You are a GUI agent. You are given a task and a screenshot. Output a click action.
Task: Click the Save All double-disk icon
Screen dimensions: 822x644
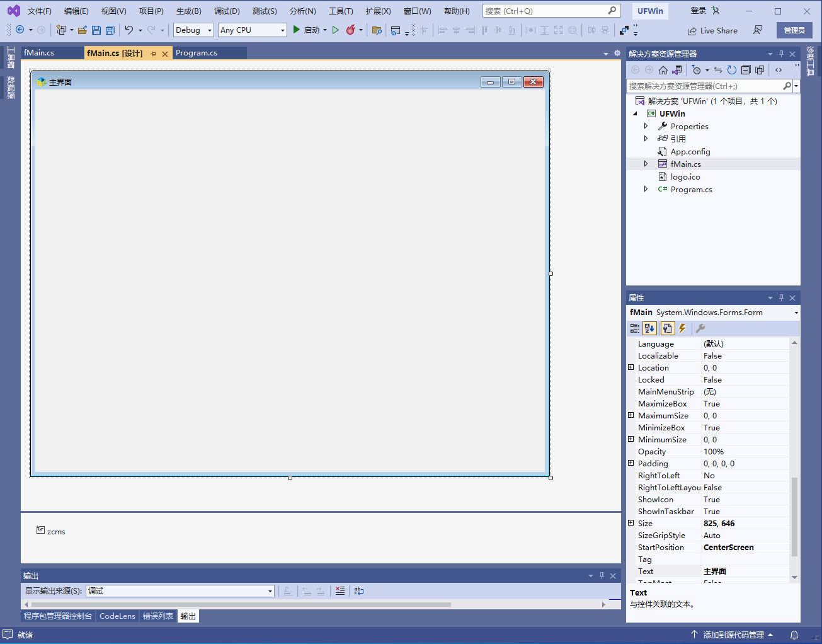[110, 30]
